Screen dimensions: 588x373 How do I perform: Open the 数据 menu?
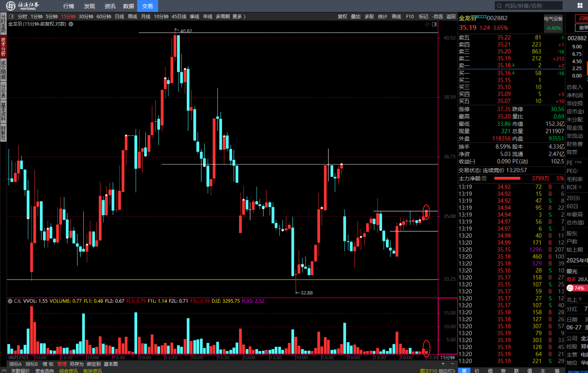[x=128, y=6]
